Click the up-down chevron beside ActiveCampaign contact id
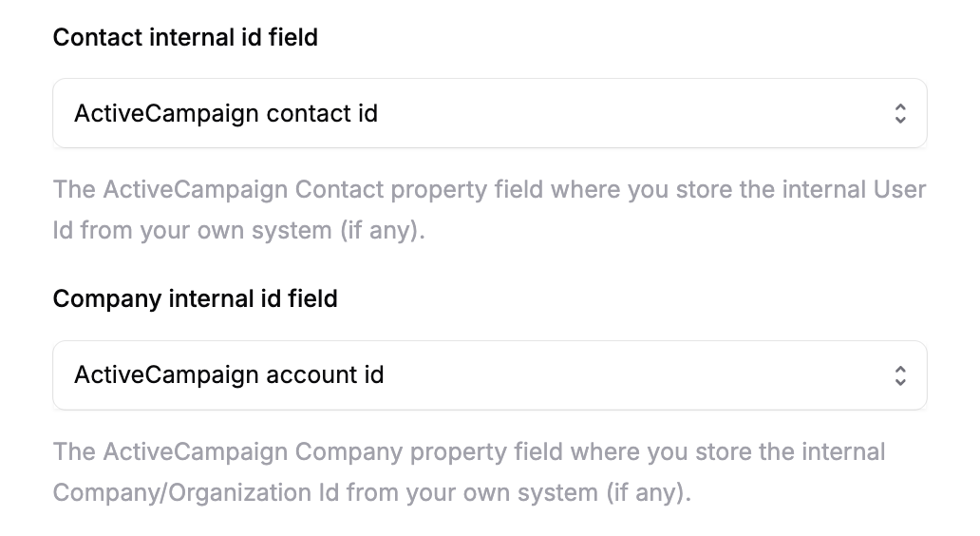The width and height of the screenshot is (980, 536). click(900, 114)
